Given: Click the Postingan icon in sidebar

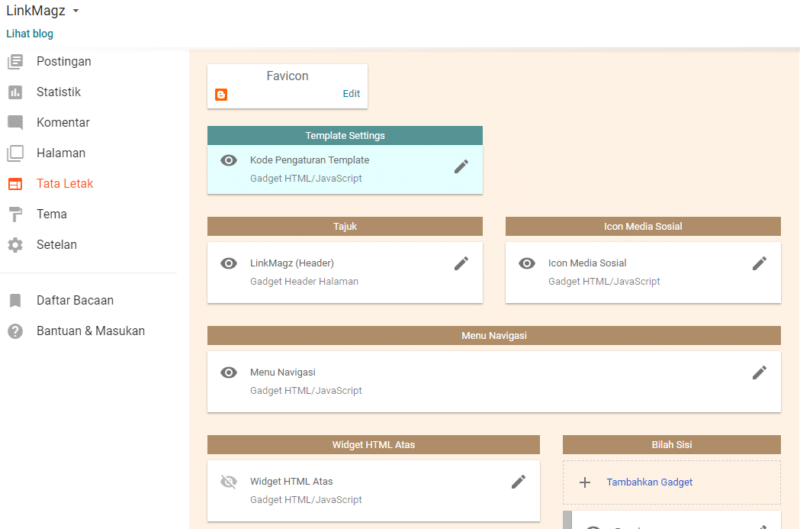Looking at the screenshot, I should point(15,62).
